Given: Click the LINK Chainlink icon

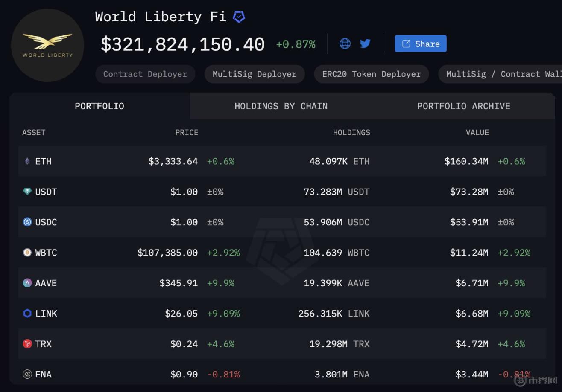Looking at the screenshot, I should [x=27, y=313].
